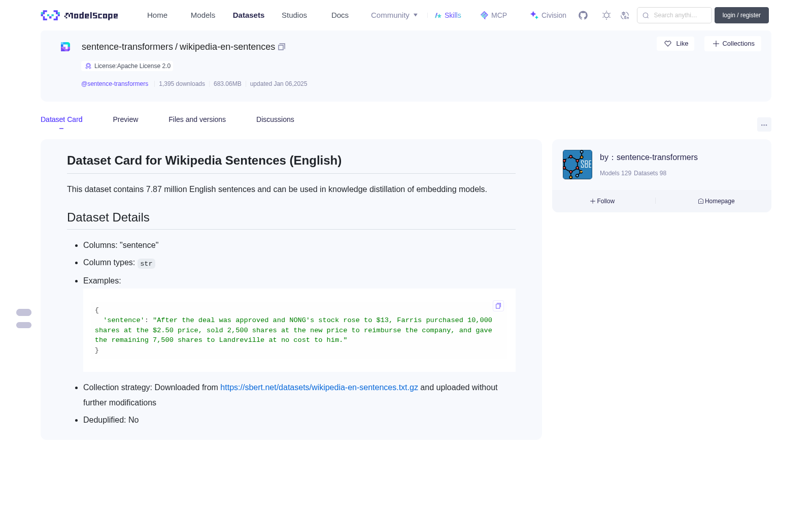812x508 pixels.
Task: Click in the Search anything field
Action: (x=674, y=15)
